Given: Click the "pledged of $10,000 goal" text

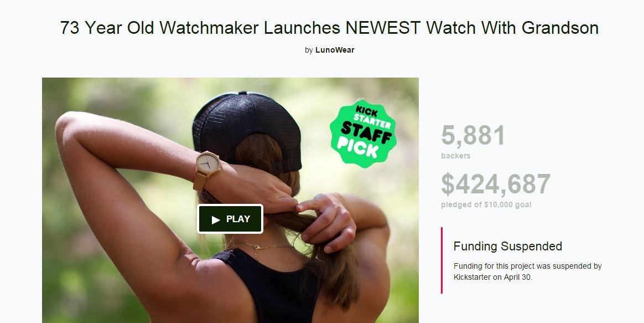Looking at the screenshot, I should pyautogui.click(x=486, y=204).
